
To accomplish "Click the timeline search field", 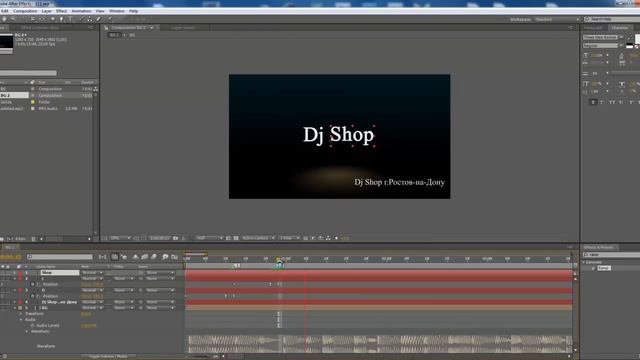I will click(60, 257).
